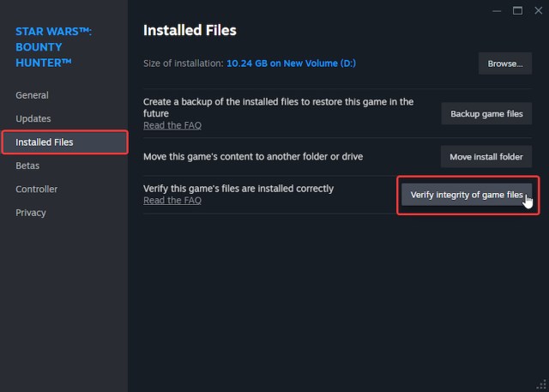Click the Browse... button

tap(505, 63)
